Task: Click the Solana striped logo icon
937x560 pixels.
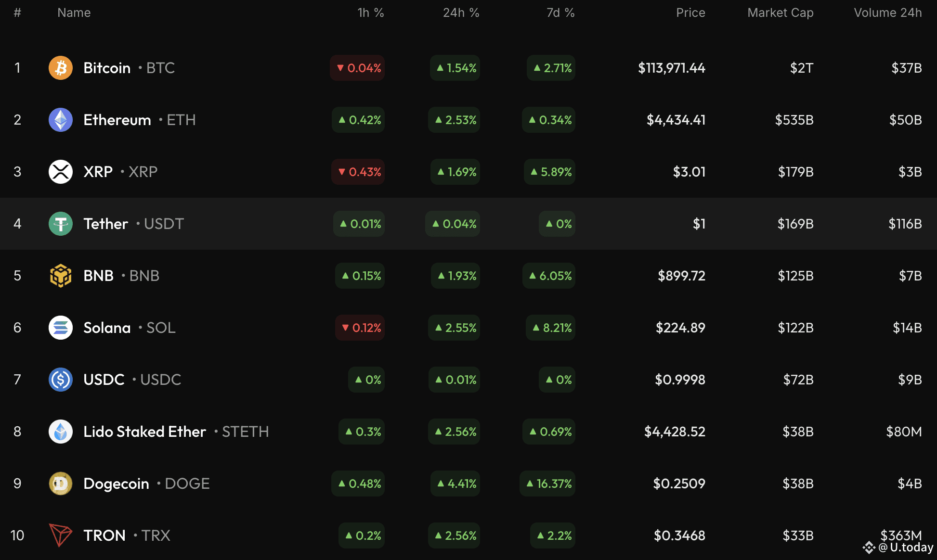Action: click(x=60, y=328)
